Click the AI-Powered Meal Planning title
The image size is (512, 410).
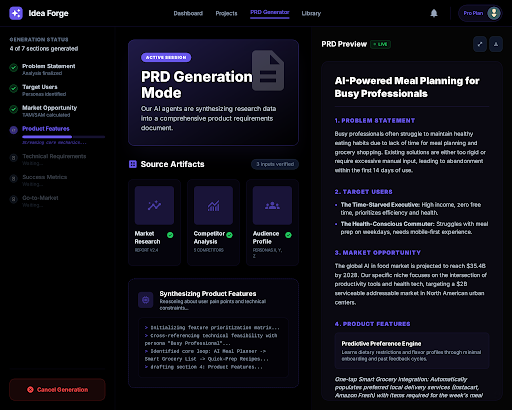407,87
